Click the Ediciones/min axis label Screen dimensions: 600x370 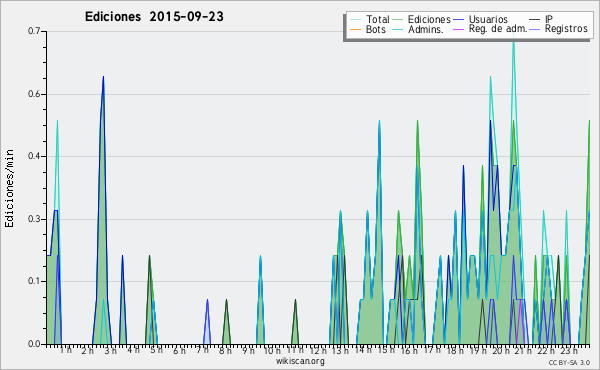pos(9,188)
